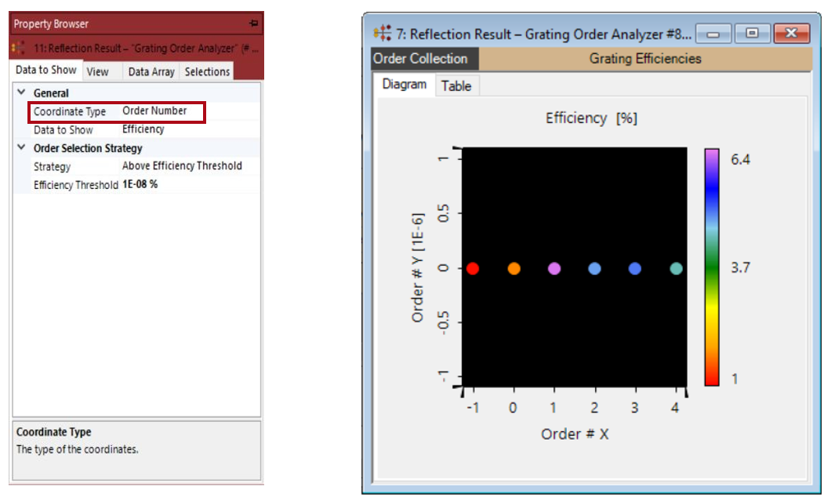Click the Efficiency [%] diagram title

click(x=591, y=118)
